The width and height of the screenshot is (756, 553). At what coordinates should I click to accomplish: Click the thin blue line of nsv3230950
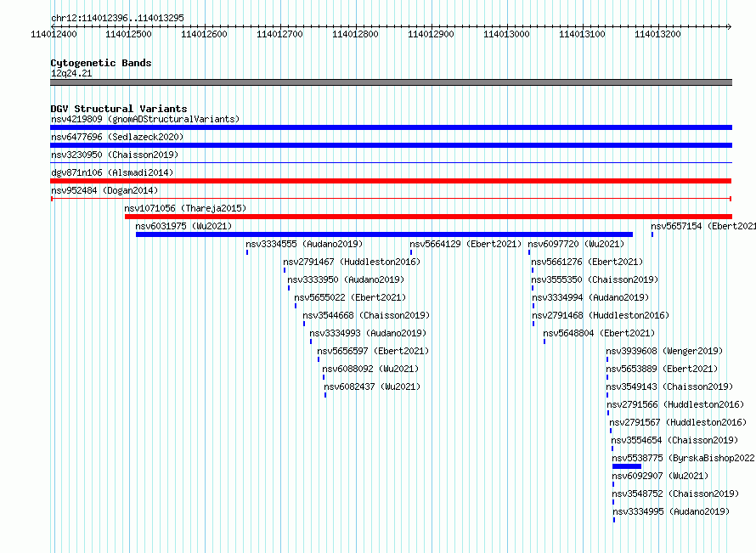tap(391, 163)
